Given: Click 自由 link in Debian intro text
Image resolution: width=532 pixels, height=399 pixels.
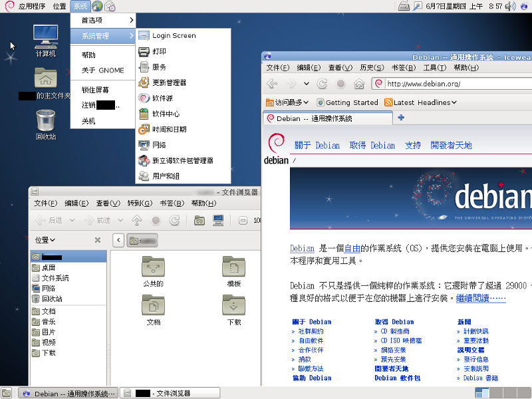Looking at the screenshot, I should pyautogui.click(x=352, y=248).
